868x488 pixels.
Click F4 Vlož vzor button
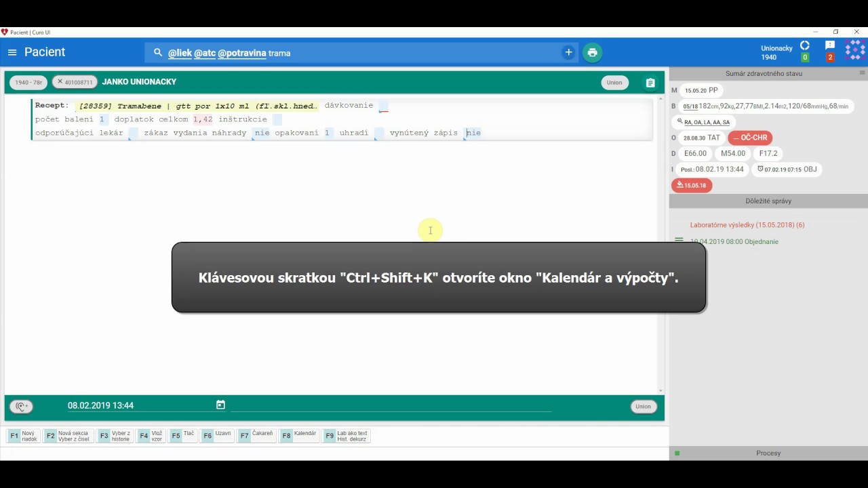151,436
